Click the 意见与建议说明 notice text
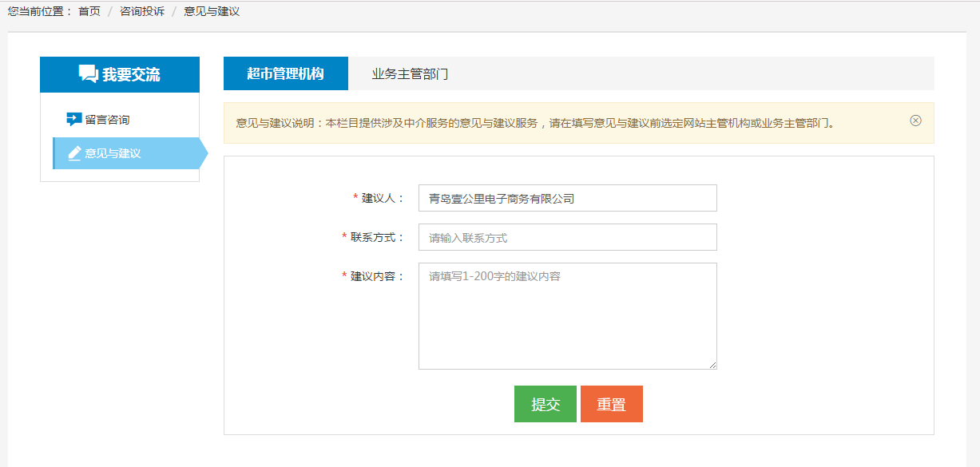 (535, 124)
